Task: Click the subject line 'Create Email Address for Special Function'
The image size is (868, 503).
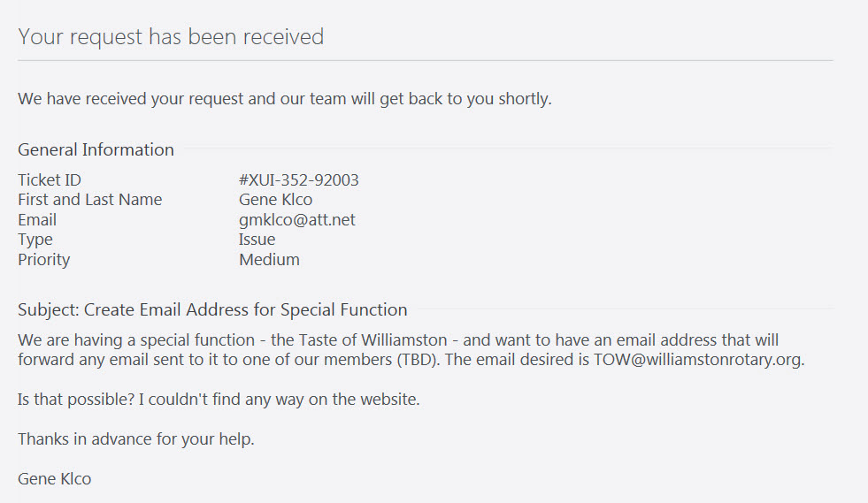Action: (x=245, y=310)
